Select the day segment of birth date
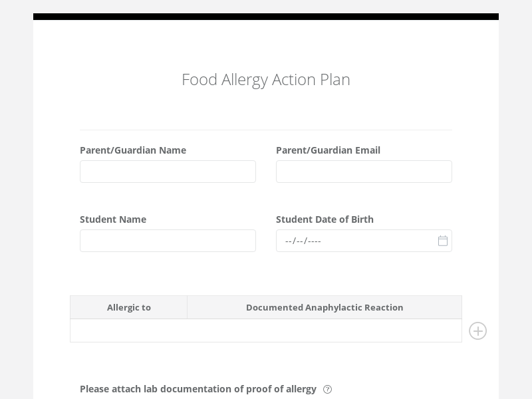Image resolution: width=532 pixels, height=399 pixels. [299, 241]
